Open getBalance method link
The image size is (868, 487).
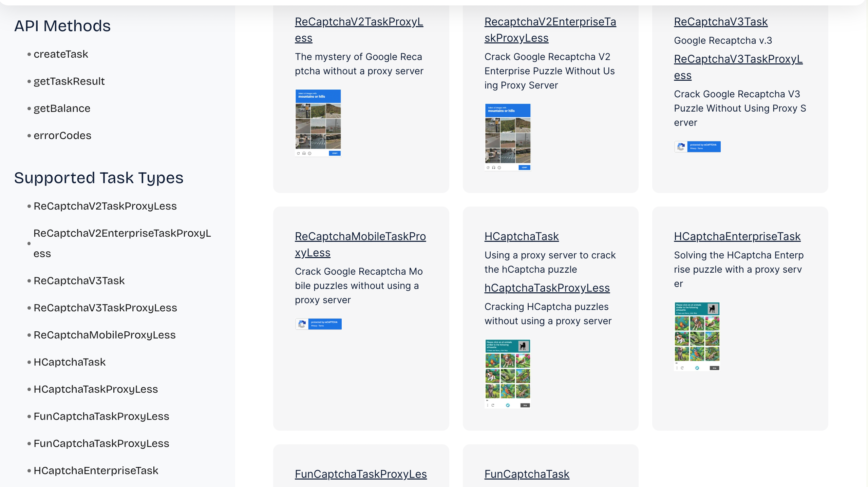point(62,109)
